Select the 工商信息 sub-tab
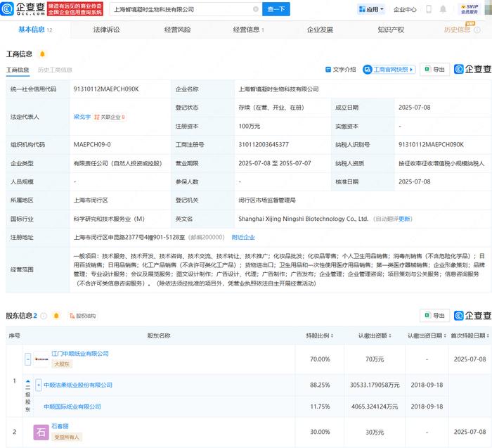Image resolution: width=492 pixels, height=448 pixels. tap(18, 70)
